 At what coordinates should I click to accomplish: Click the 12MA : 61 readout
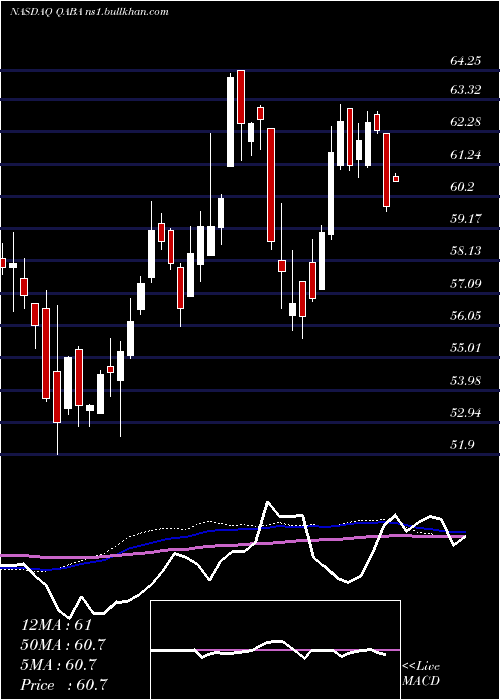pyautogui.click(x=56, y=625)
